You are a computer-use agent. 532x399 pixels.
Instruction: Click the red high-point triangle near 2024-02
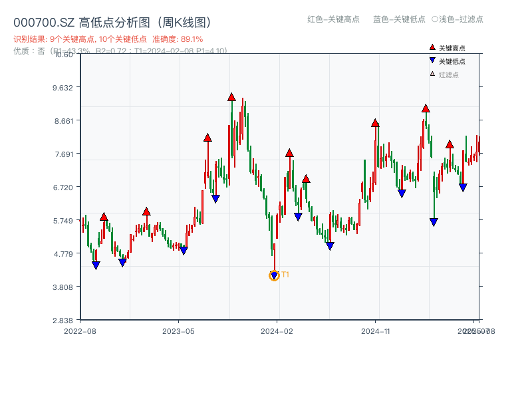pyautogui.click(x=289, y=152)
